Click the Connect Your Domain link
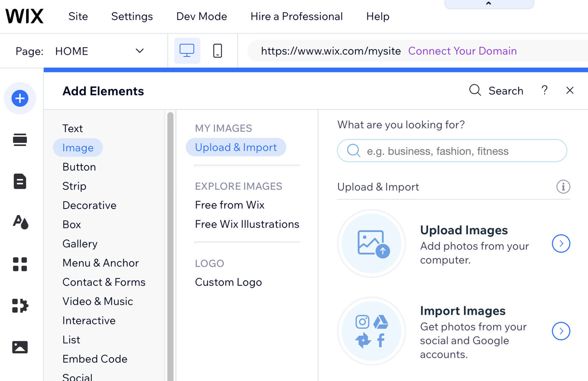588x381 pixels. (x=462, y=51)
